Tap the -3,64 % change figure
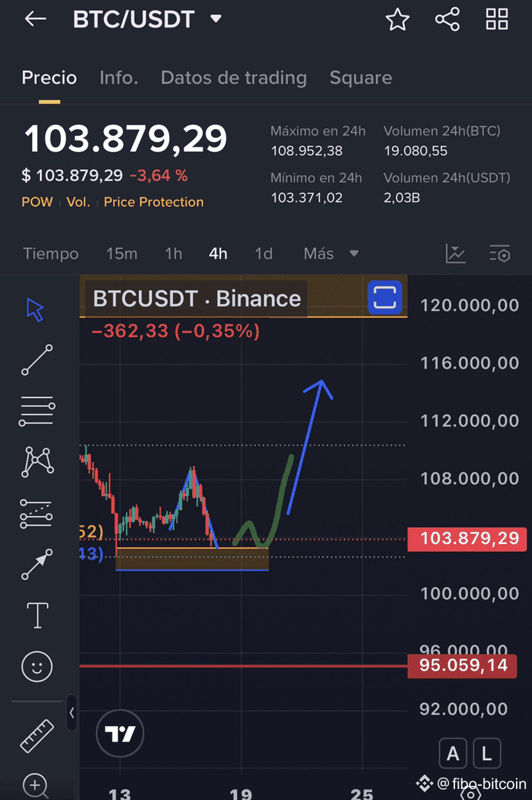The width and height of the screenshot is (532, 800). (159, 176)
